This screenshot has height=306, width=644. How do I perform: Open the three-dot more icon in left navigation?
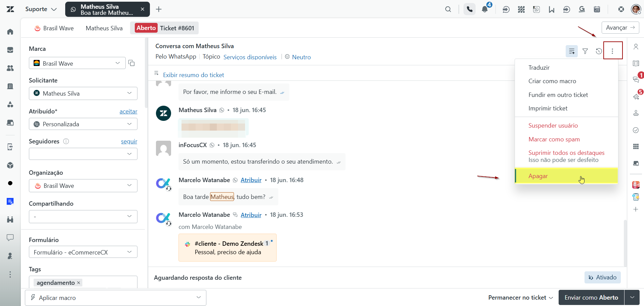(10, 274)
